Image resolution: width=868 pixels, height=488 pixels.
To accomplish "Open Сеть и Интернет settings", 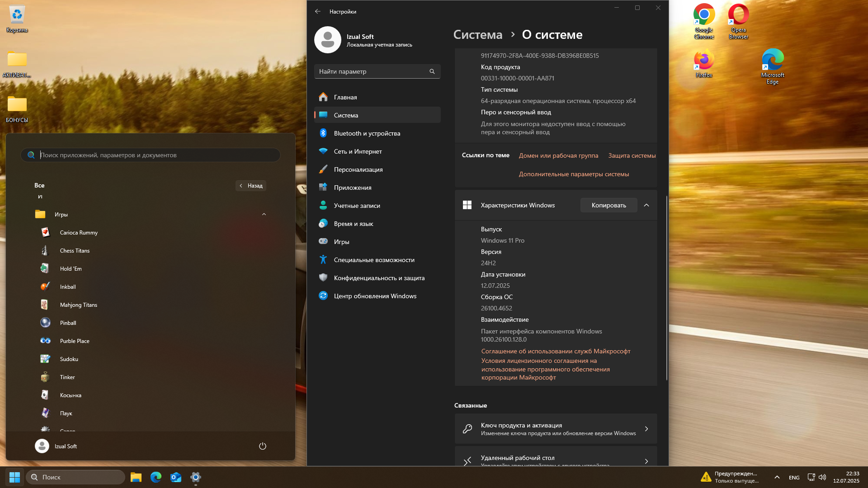I will (x=377, y=151).
